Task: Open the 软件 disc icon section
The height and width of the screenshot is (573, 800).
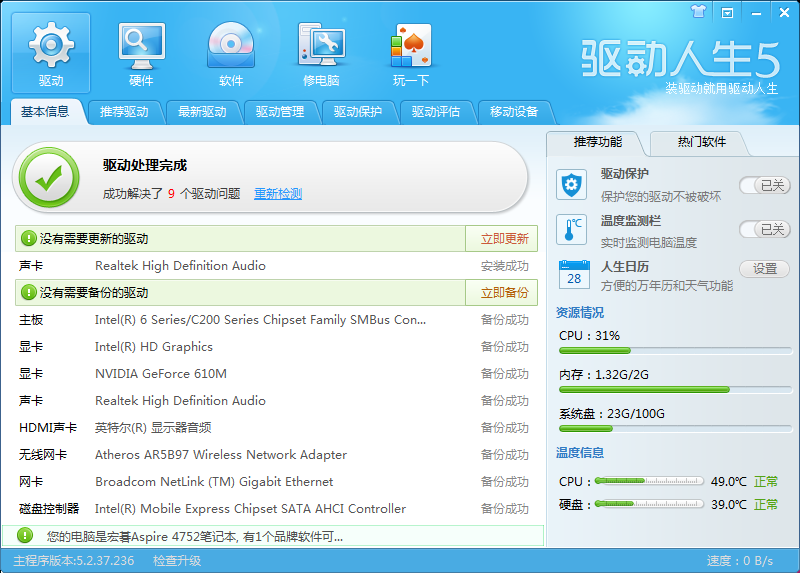Action: [231, 53]
